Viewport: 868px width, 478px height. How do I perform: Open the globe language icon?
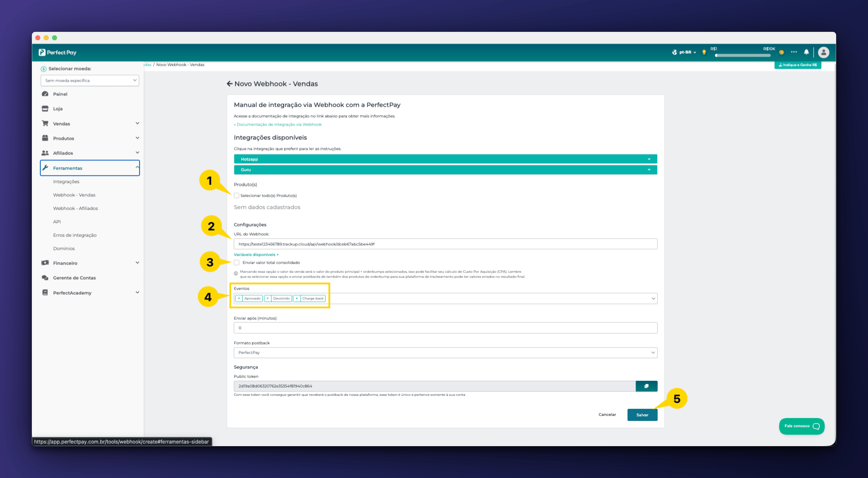pos(674,52)
